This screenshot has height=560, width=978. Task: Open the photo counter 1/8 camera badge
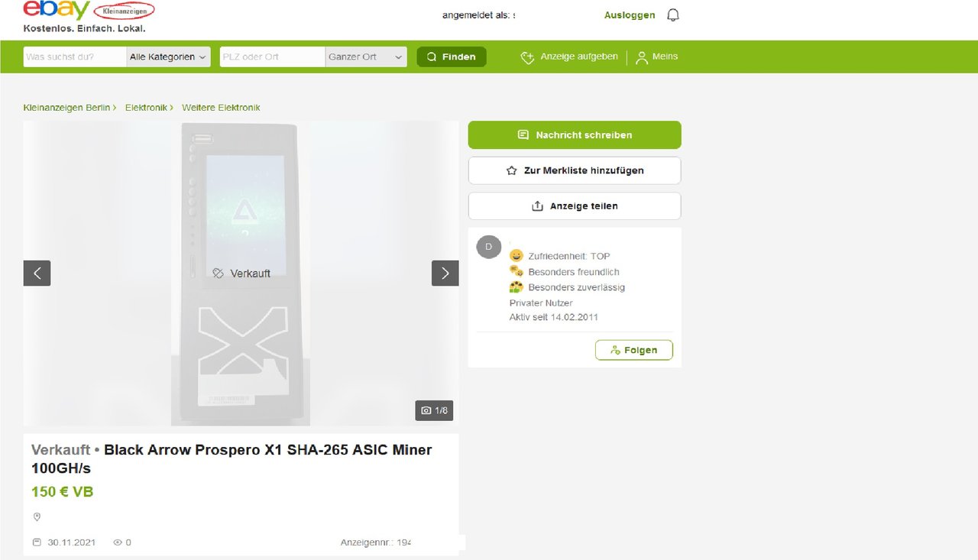[x=435, y=410]
